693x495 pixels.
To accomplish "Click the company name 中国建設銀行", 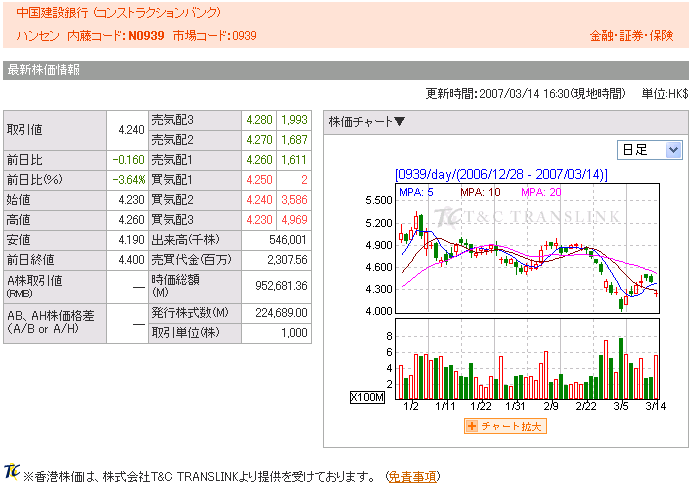I will [52, 12].
